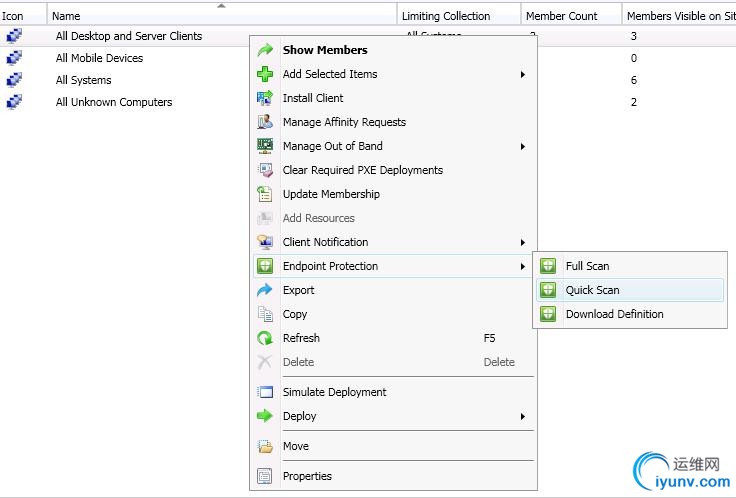Click the Manage Affinity Requests icon

(x=265, y=122)
